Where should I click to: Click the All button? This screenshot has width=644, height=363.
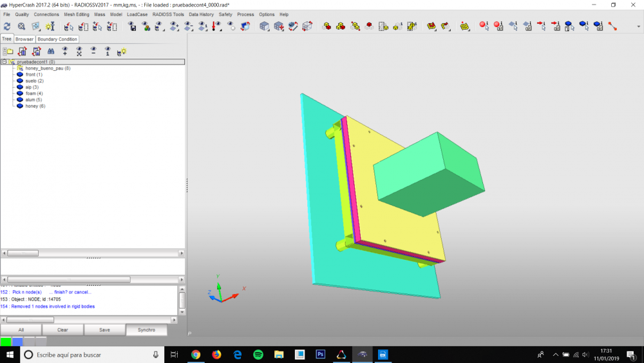21,329
